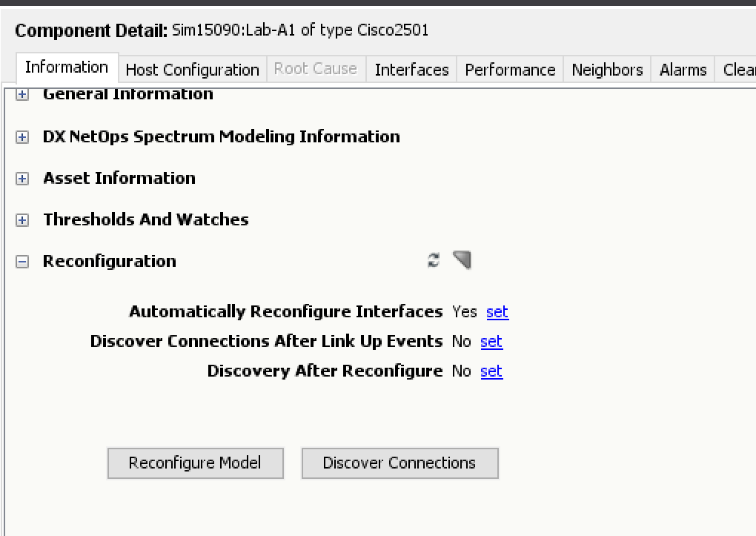The width and height of the screenshot is (756, 536).
Task: Expand DX NetOps Spectrum Modeling Information
Action: pyautogui.click(x=22, y=137)
